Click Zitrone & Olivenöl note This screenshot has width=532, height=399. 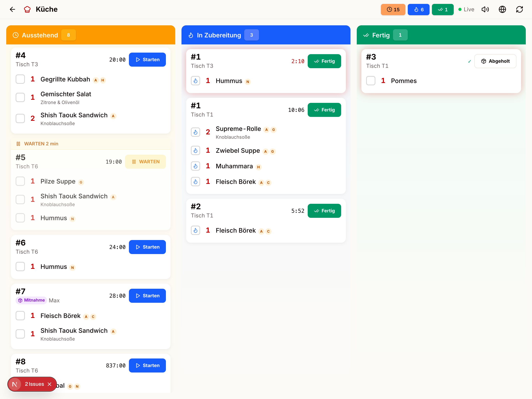pyautogui.click(x=60, y=102)
